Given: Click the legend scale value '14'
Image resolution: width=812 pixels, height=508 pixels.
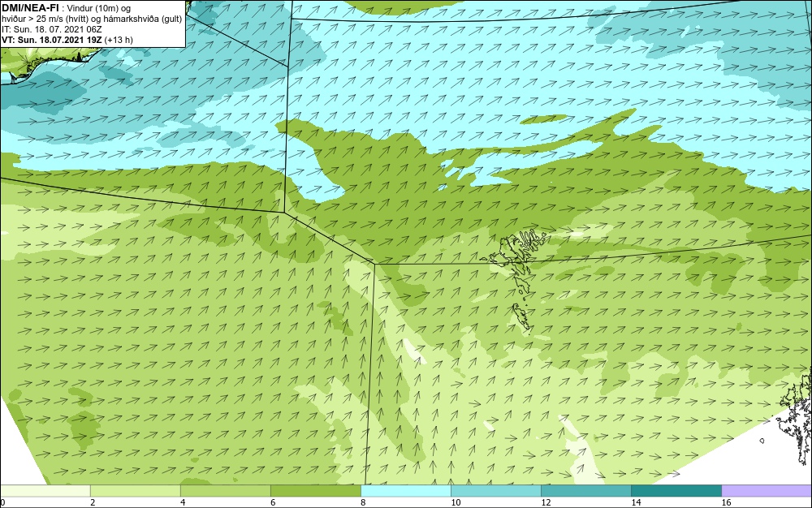Looking at the screenshot, I should click(x=636, y=502).
